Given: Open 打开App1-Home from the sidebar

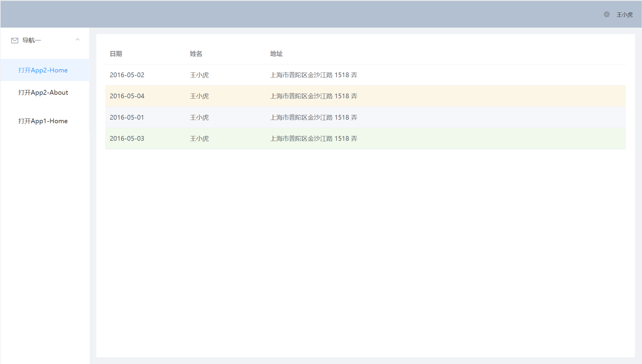Looking at the screenshot, I should click(x=43, y=121).
